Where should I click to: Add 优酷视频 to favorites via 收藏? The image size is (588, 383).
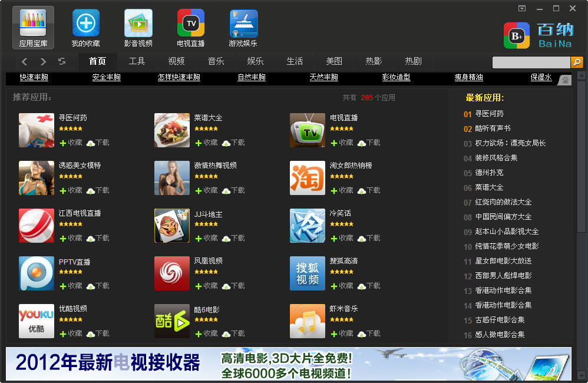(x=71, y=333)
